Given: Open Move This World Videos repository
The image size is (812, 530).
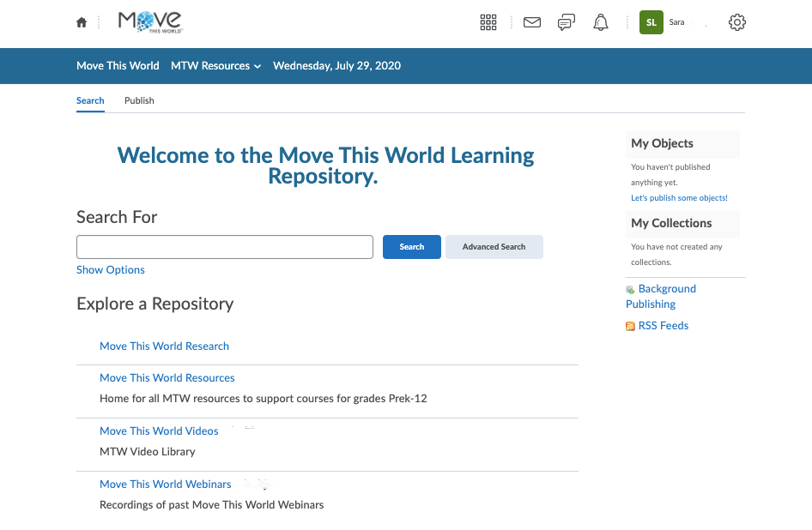Looking at the screenshot, I should (159, 431).
